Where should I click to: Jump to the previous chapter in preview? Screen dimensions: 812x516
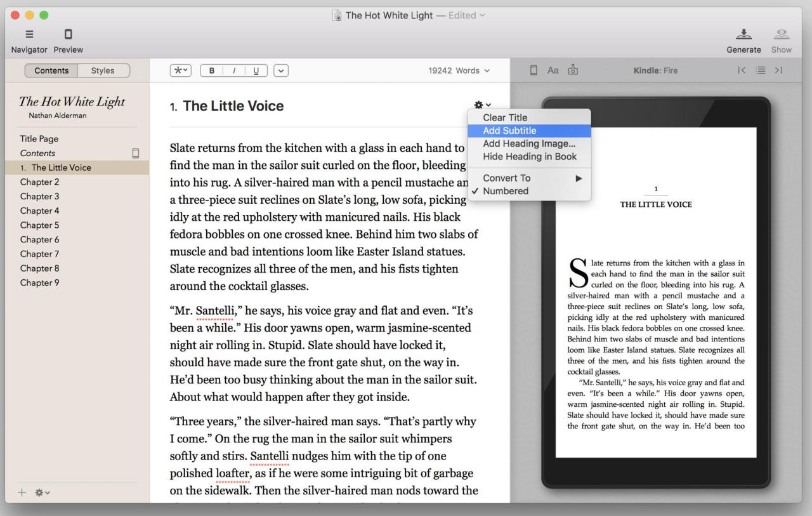pos(742,70)
